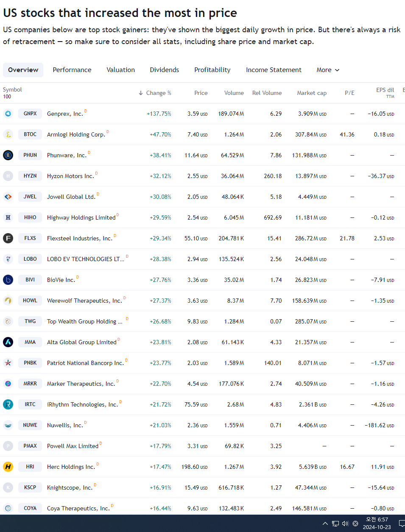Click the Top Wealth Group logo icon

click(8, 321)
